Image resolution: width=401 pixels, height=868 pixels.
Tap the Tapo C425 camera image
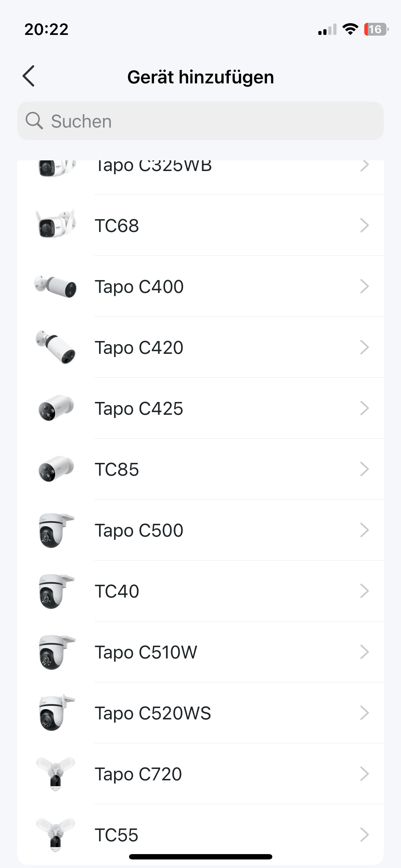pyautogui.click(x=56, y=408)
